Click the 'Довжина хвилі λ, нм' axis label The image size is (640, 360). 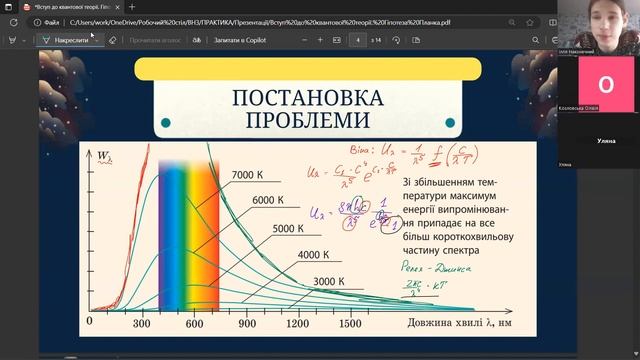pos(459,323)
